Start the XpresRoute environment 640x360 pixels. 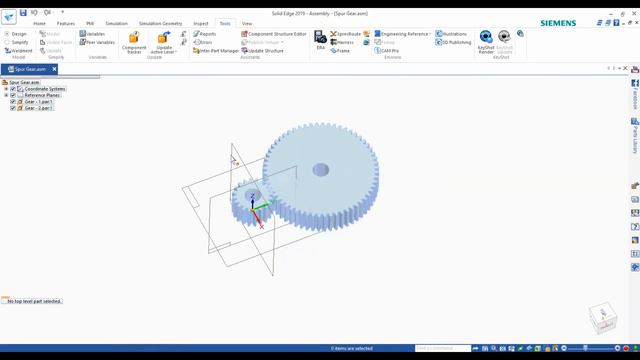pyautogui.click(x=345, y=34)
